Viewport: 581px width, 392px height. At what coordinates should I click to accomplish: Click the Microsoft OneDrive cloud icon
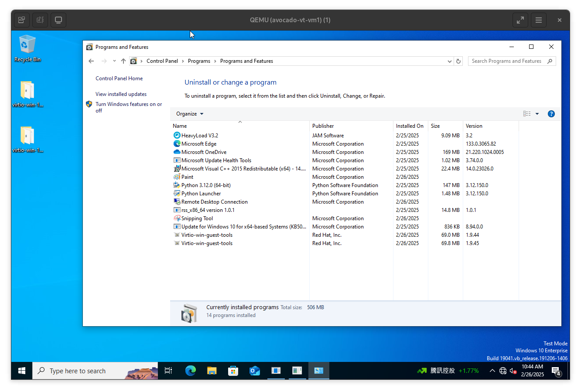tap(177, 152)
